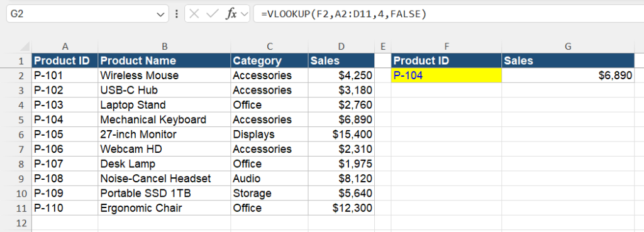Click the Product ID header in column A
Image resolution: width=644 pixels, height=232 pixels.
65,61
